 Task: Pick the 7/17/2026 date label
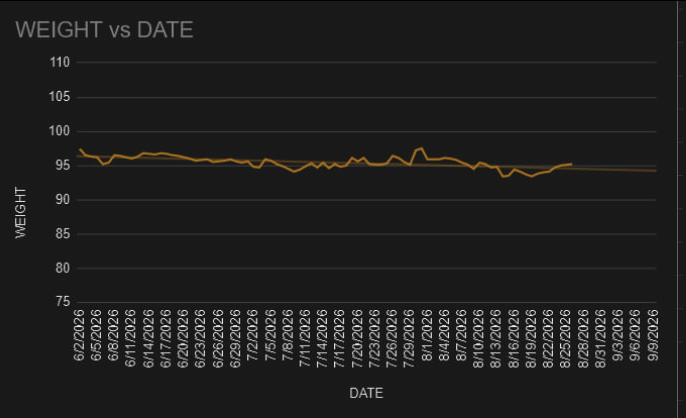coord(340,338)
